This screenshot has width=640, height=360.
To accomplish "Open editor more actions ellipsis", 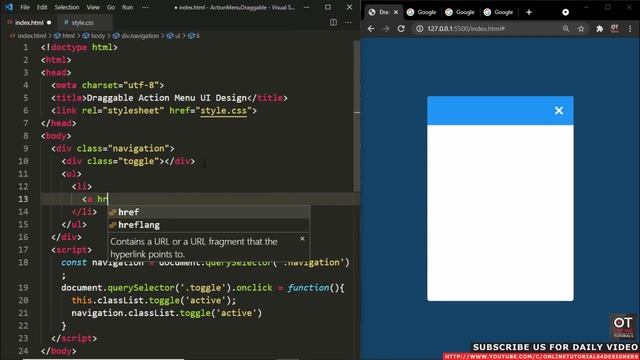I will point(348,22).
